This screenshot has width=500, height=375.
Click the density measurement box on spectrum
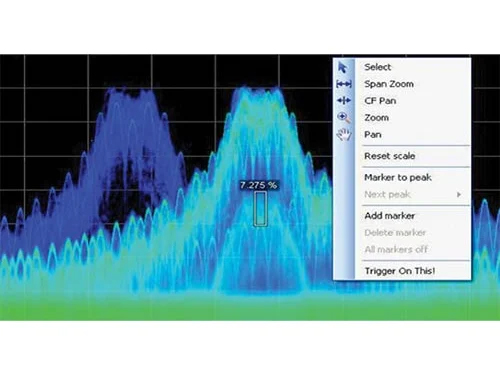(x=260, y=209)
